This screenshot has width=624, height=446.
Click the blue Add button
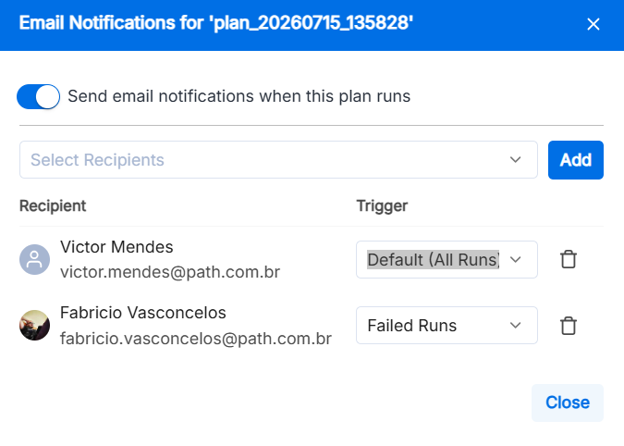(x=575, y=160)
